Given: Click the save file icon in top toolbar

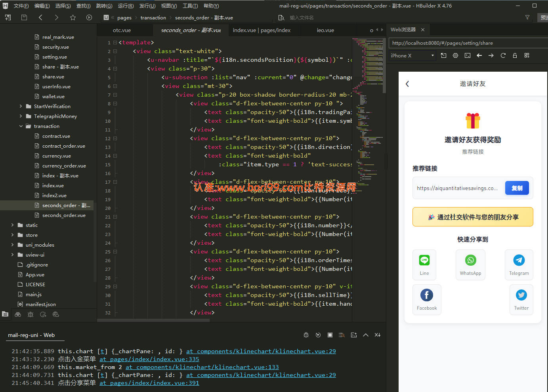Looking at the screenshot, I should (x=24, y=17).
